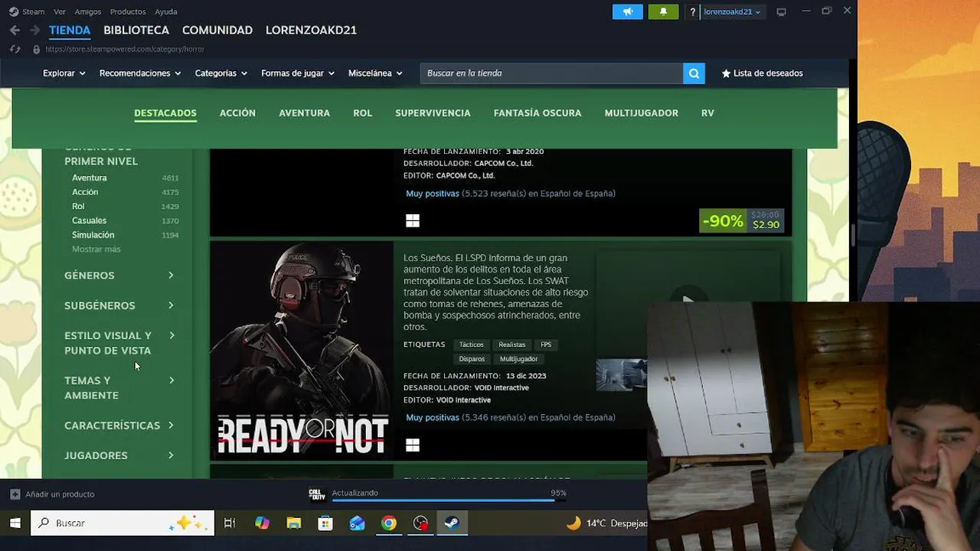Open Google Chrome from the taskbar
Viewport: 980px width, 551px height.
click(x=389, y=523)
